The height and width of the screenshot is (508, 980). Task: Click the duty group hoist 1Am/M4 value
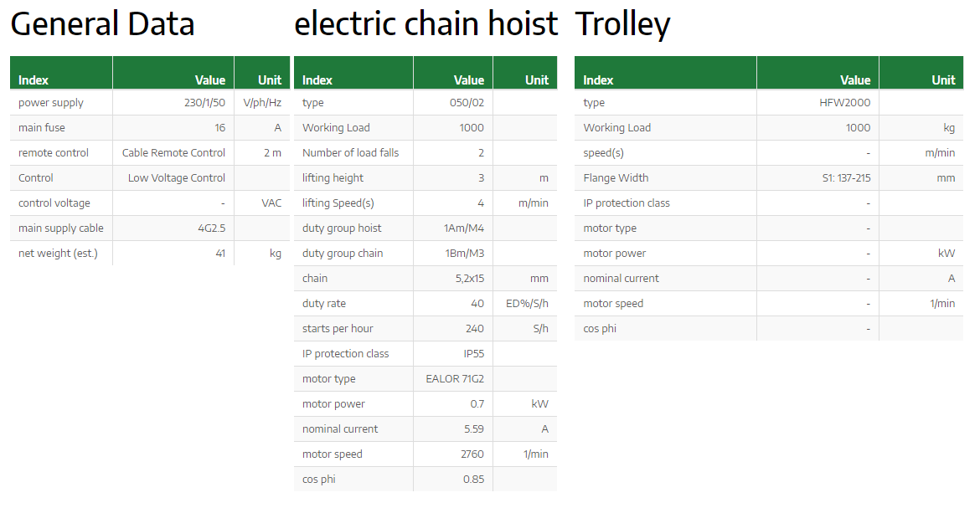(x=464, y=228)
